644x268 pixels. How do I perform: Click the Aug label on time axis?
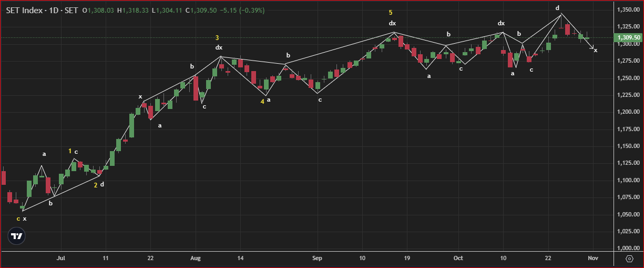pyautogui.click(x=196, y=259)
